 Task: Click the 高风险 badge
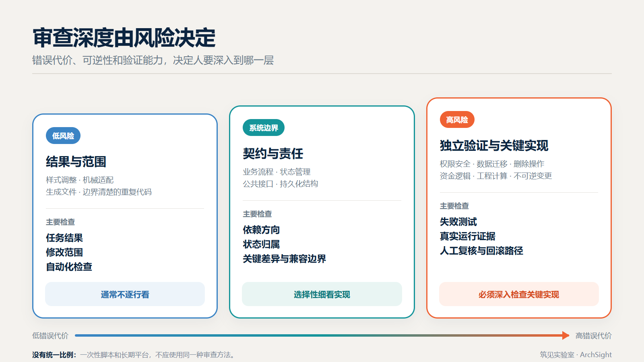[457, 120]
